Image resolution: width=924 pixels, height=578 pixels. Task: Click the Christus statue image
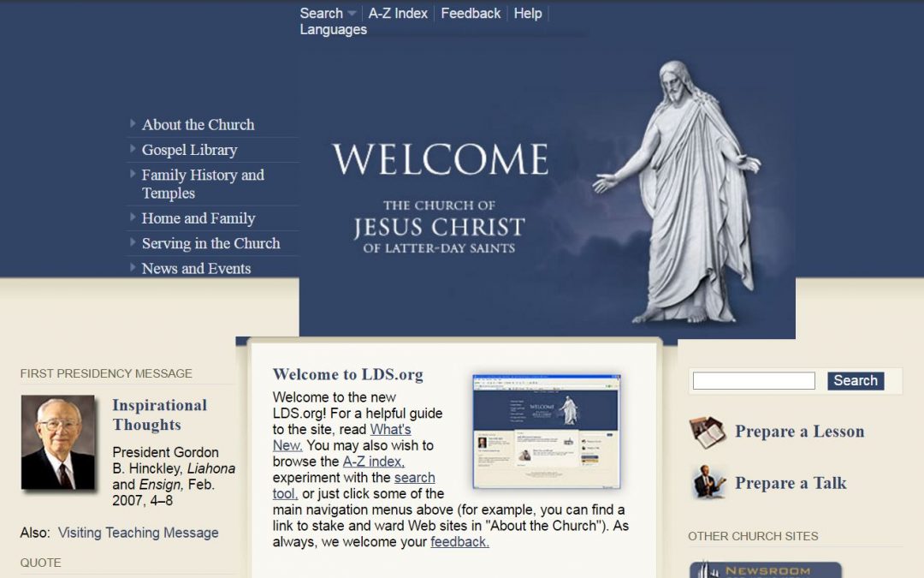tap(678, 192)
